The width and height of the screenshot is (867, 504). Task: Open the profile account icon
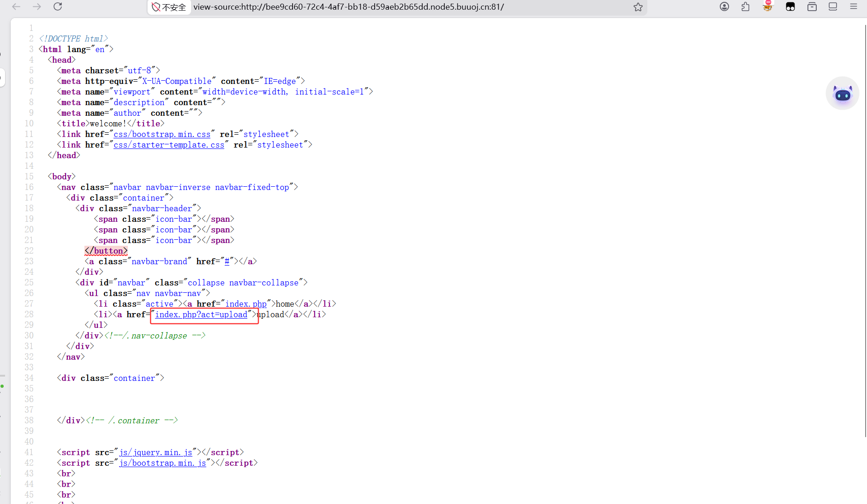pos(724,6)
